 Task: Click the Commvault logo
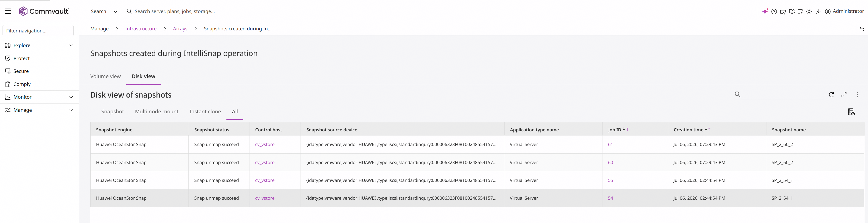(x=44, y=11)
